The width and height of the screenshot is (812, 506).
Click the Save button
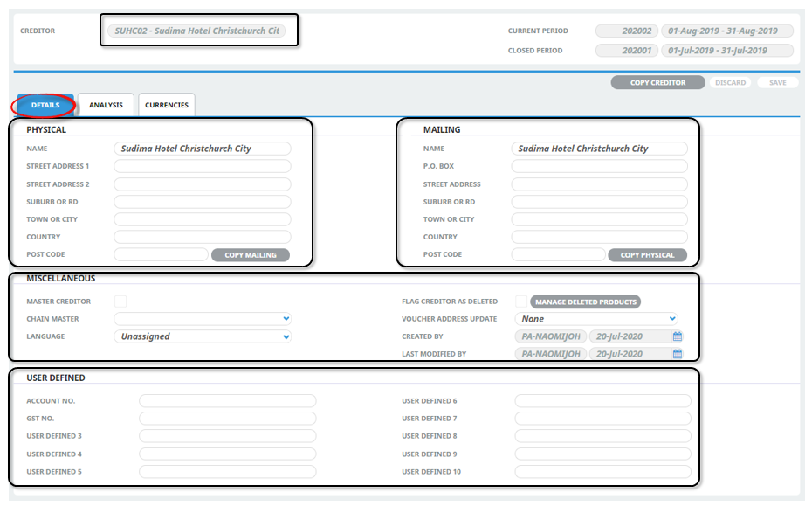pos(777,82)
